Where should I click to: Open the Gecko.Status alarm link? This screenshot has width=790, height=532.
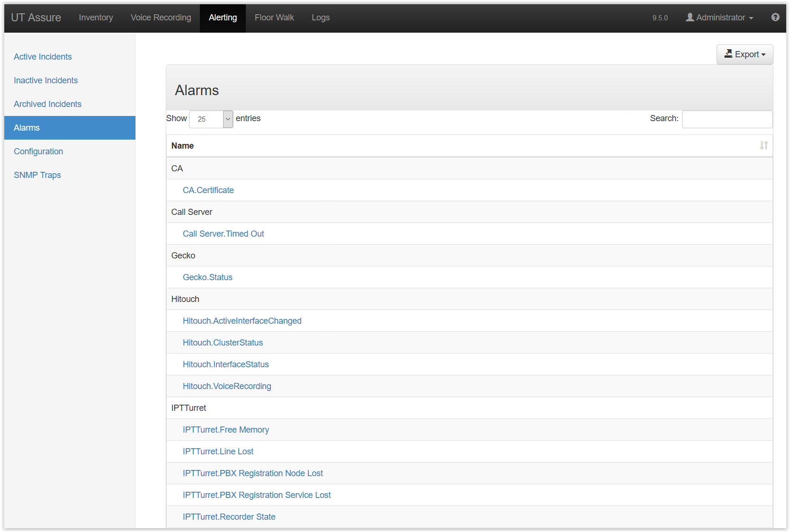pyautogui.click(x=207, y=277)
